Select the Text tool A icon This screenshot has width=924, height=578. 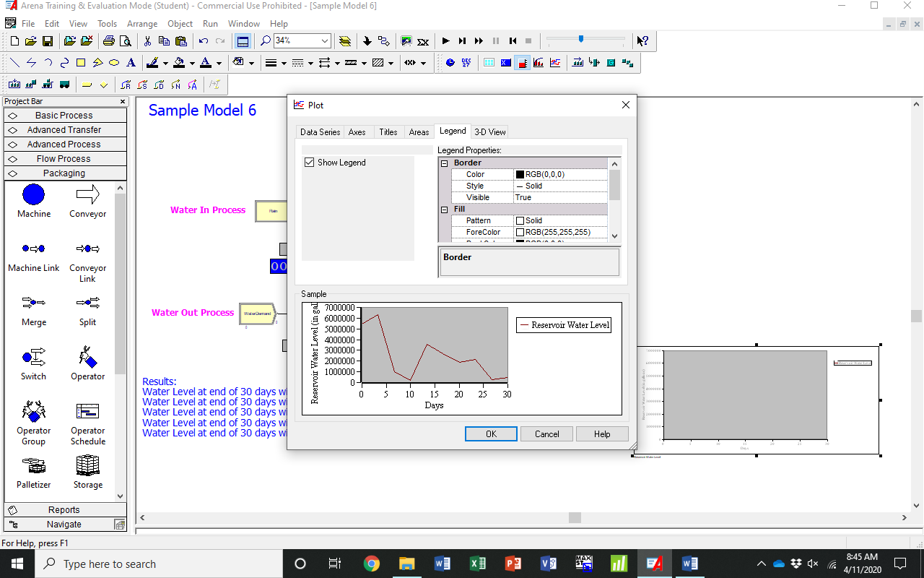point(131,63)
